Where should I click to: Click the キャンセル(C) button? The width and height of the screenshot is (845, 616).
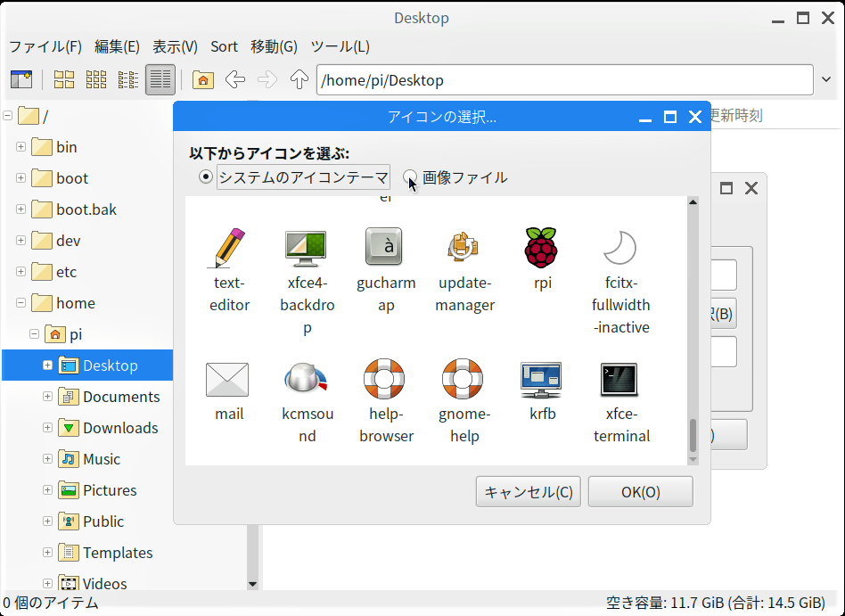click(529, 492)
